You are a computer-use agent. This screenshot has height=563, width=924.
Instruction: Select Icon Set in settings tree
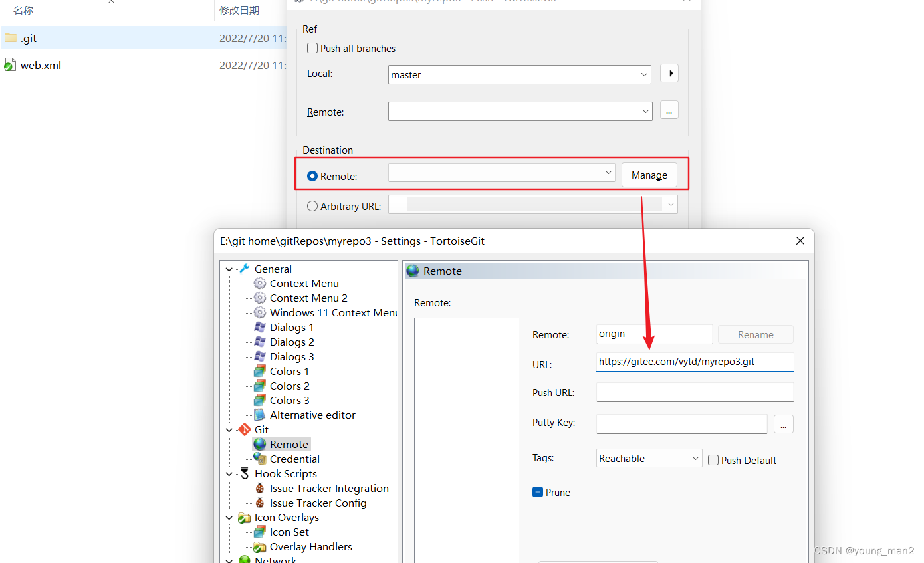(x=289, y=532)
